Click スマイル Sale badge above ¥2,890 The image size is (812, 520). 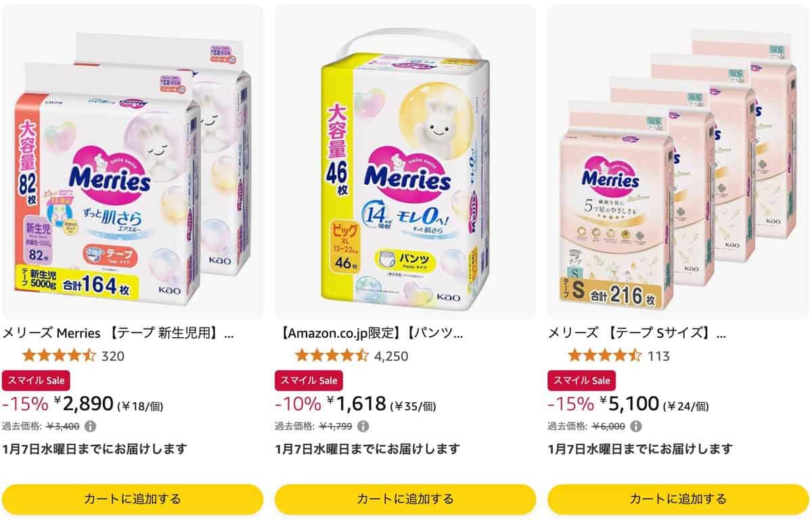click(37, 381)
